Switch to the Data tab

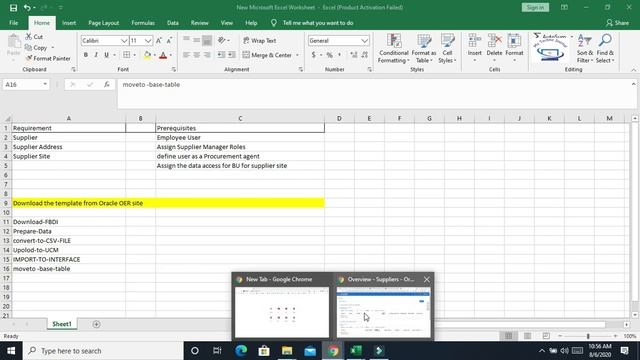[x=173, y=23]
